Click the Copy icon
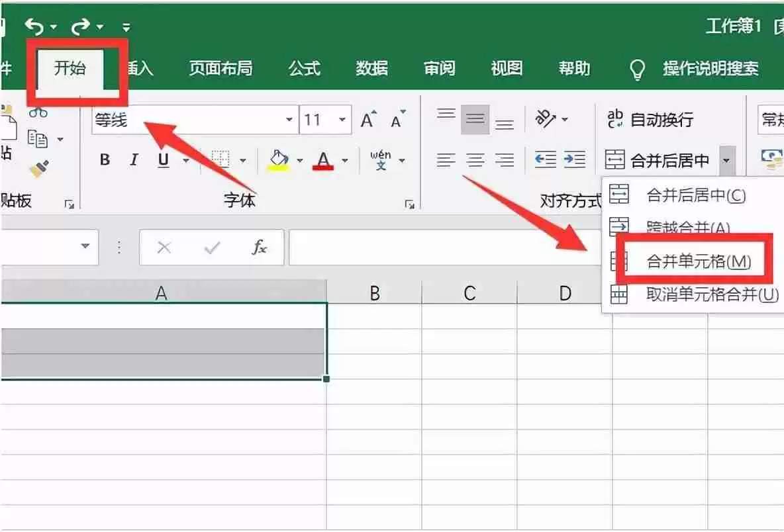This screenshot has width=784, height=532. click(38, 138)
